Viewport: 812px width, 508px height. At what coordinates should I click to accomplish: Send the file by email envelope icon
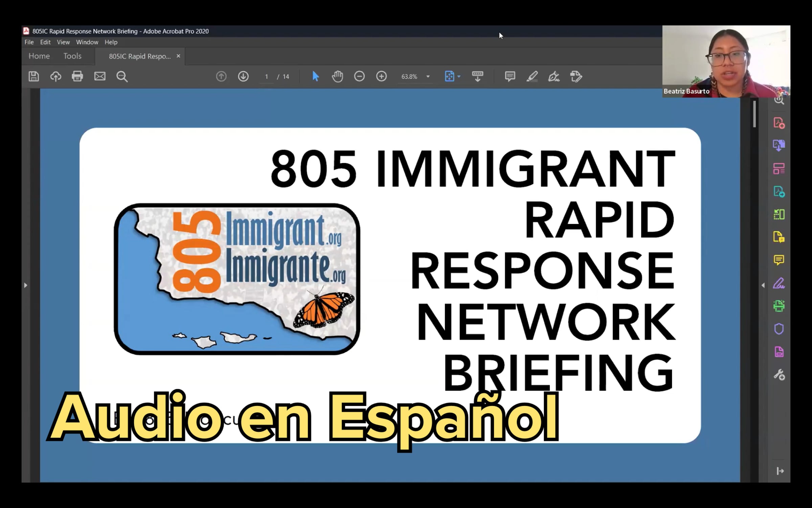(100, 76)
